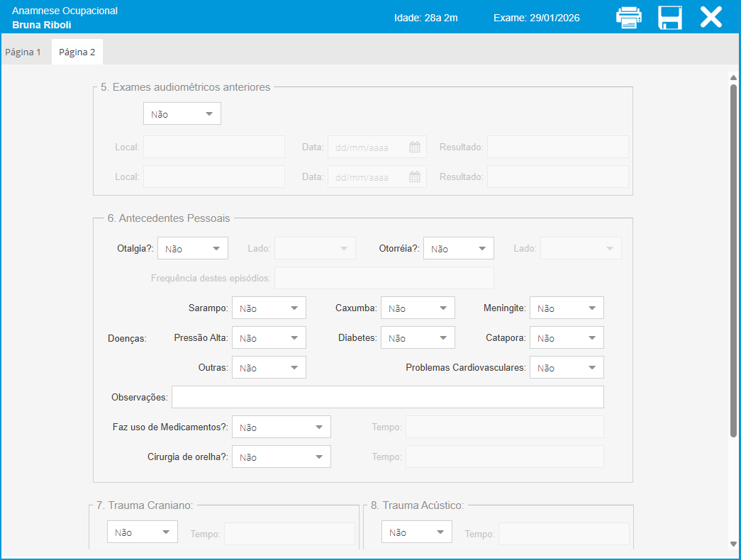This screenshot has height=560, width=741.
Task: Expand the Trauma Acústico dropdown
Action: pos(416,532)
